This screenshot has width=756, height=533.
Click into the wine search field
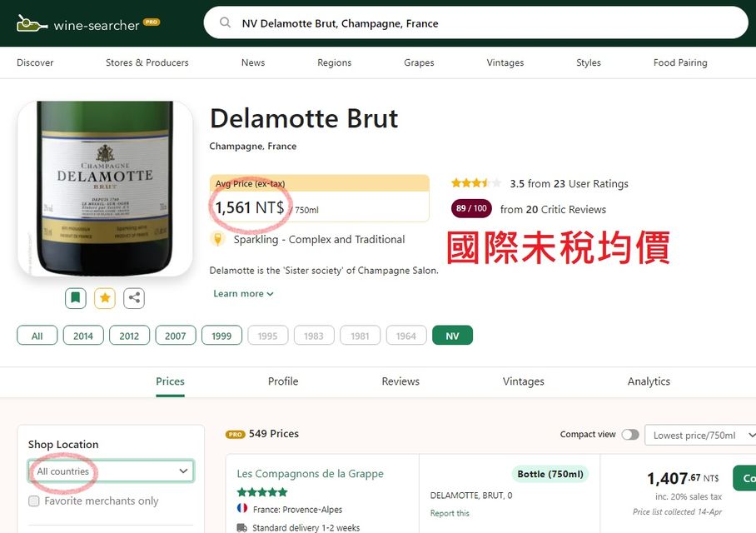click(475, 22)
